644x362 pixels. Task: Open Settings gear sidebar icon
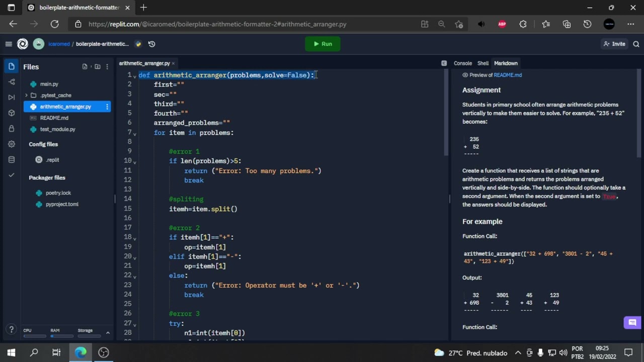pyautogui.click(x=12, y=144)
